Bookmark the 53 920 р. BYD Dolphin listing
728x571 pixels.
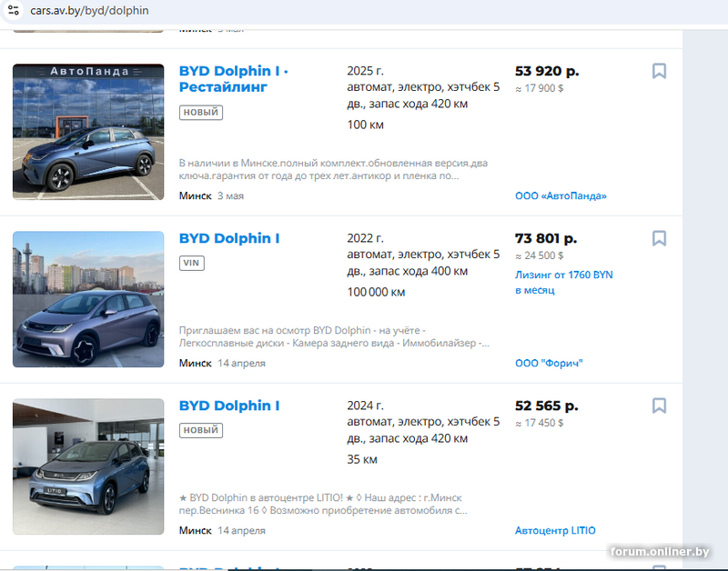[659, 71]
